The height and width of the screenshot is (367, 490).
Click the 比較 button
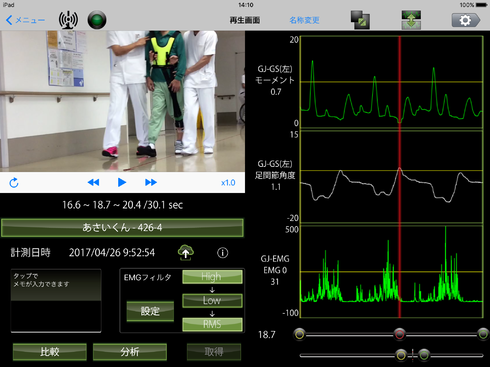[x=50, y=352]
